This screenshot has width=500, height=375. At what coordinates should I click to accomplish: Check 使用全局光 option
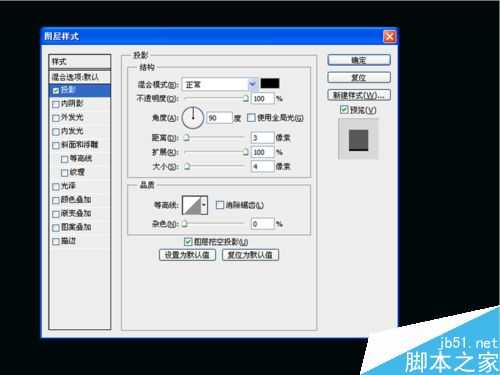[x=251, y=118]
